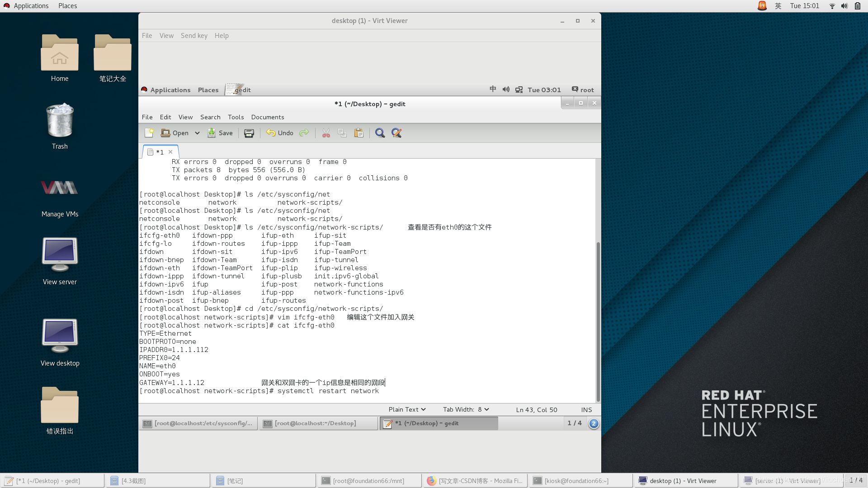Open Trash desktop icon
This screenshot has width=868, height=488.
coord(60,126)
